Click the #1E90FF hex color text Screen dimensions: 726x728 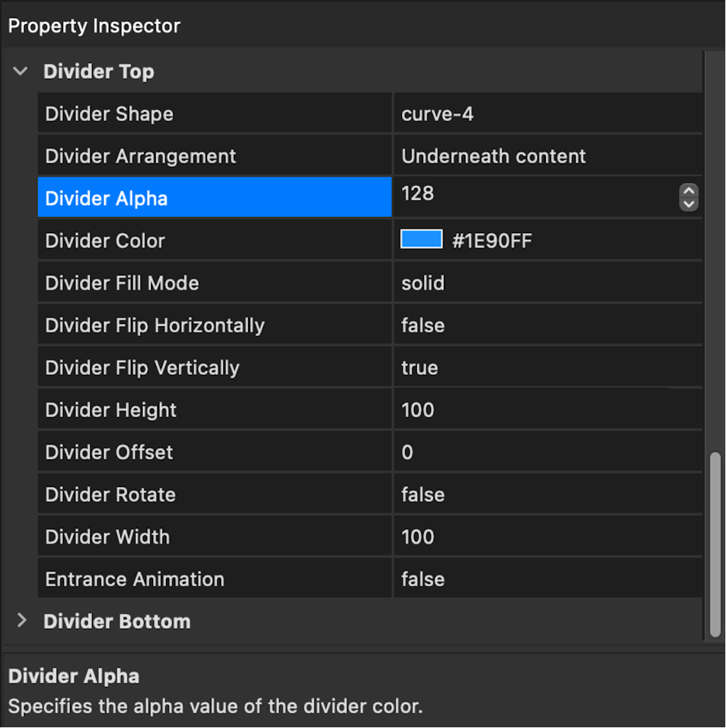492,240
